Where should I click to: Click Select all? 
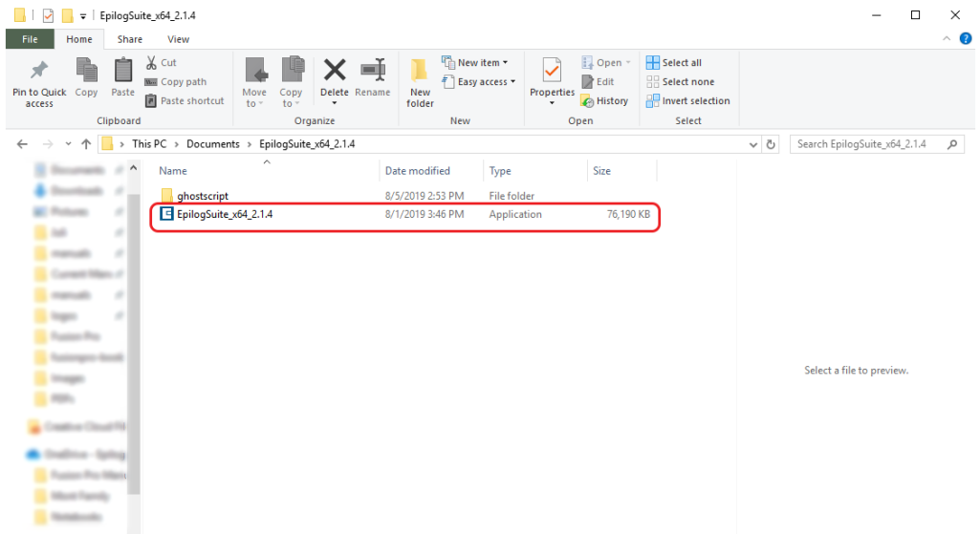pos(674,62)
